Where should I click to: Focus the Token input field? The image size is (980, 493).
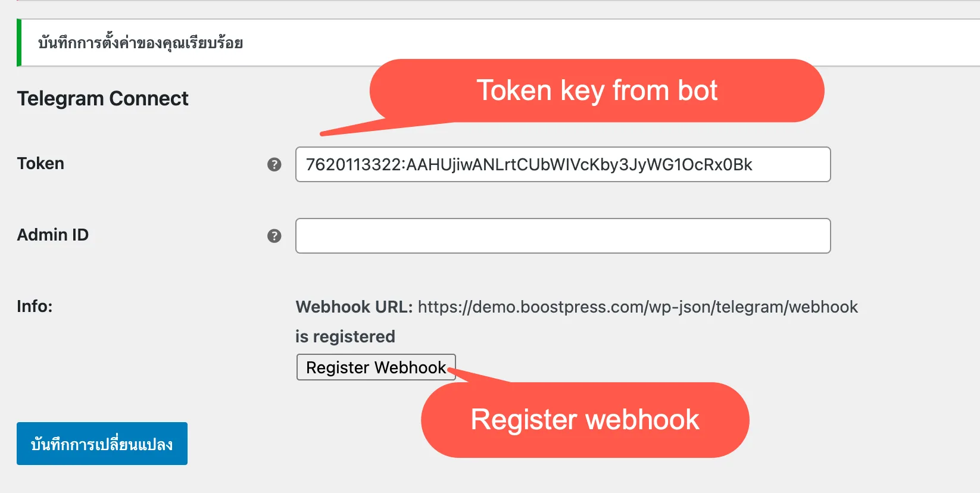(x=563, y=164)
